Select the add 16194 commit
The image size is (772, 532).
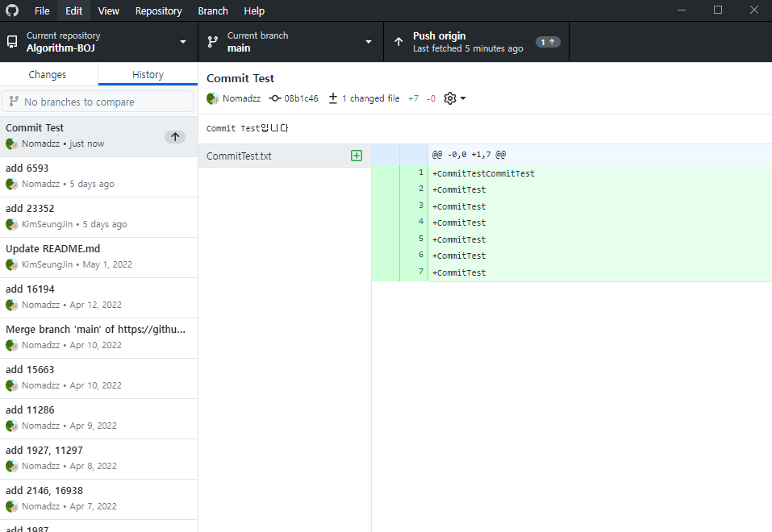[x=98, y=297]
